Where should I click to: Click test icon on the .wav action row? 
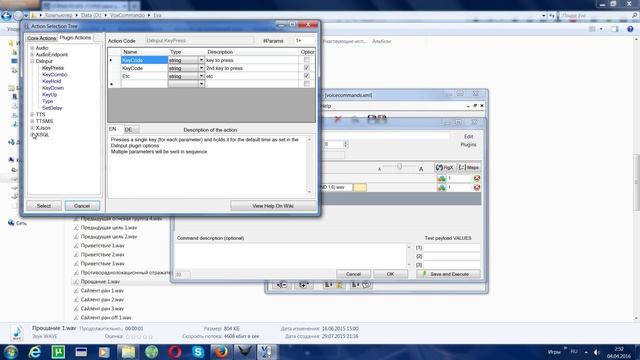[441, 187]
